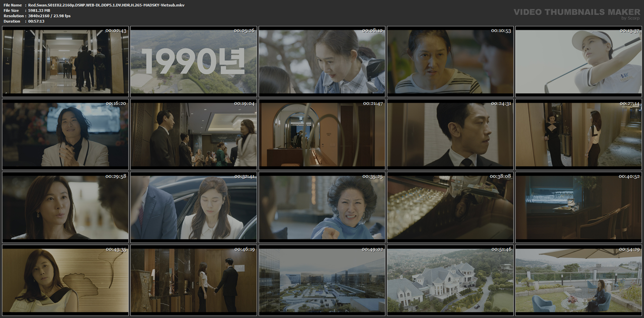Open the golfer thumbnail at 00:13:37
The width and height of the screenshot is (644, 318).
(579, 61)
